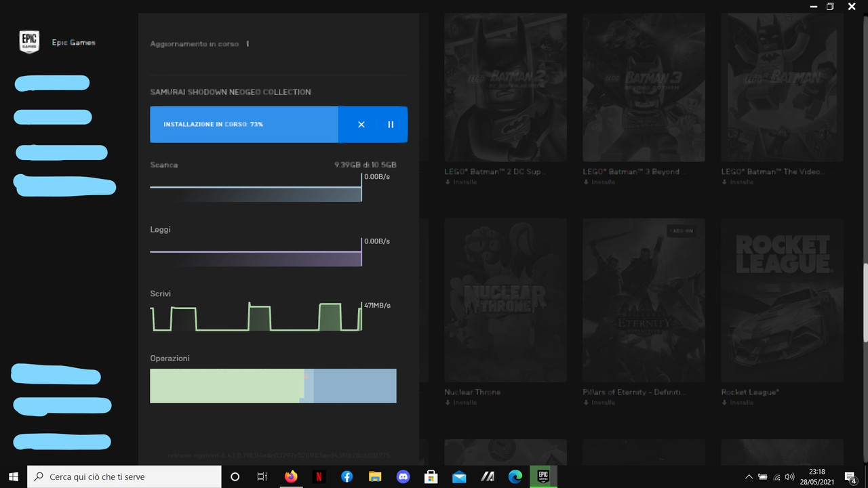Image resolution: width=868 pixels, height=488 pixels.
Task: Click the Epic Games logo at top left
Action: coord(28,41)
